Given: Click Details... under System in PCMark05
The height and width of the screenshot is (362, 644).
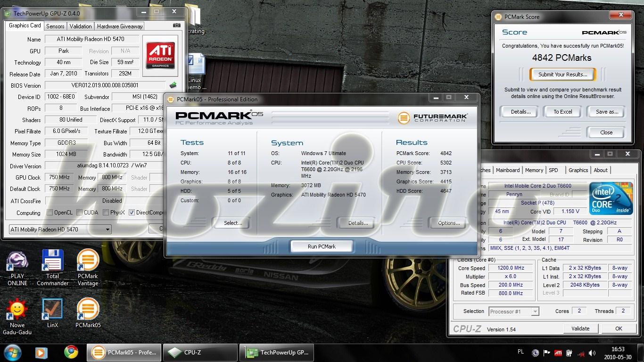Looking at the screenshot, I should pos(358,223).
